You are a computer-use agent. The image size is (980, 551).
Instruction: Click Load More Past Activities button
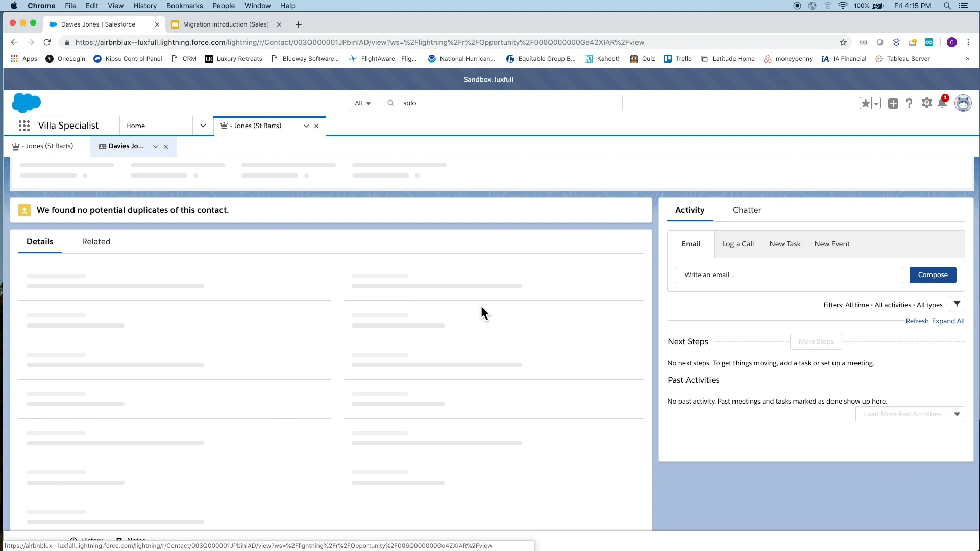coord(902,414)
